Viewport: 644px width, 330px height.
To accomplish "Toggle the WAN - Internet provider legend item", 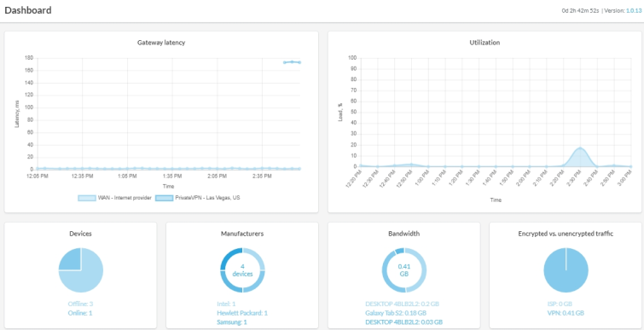I will coord(114,198).
